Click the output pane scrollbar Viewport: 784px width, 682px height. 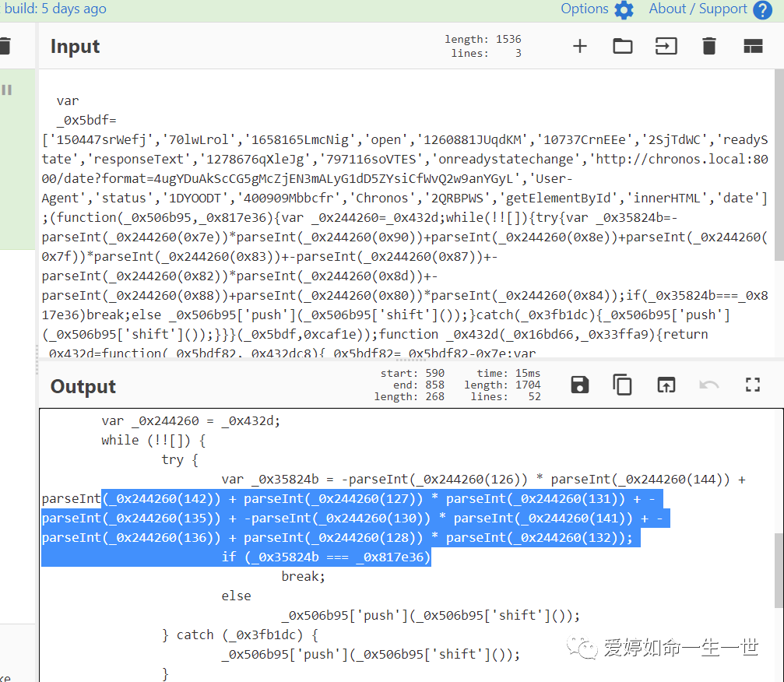pyautogui.click(x=779, y=570)
